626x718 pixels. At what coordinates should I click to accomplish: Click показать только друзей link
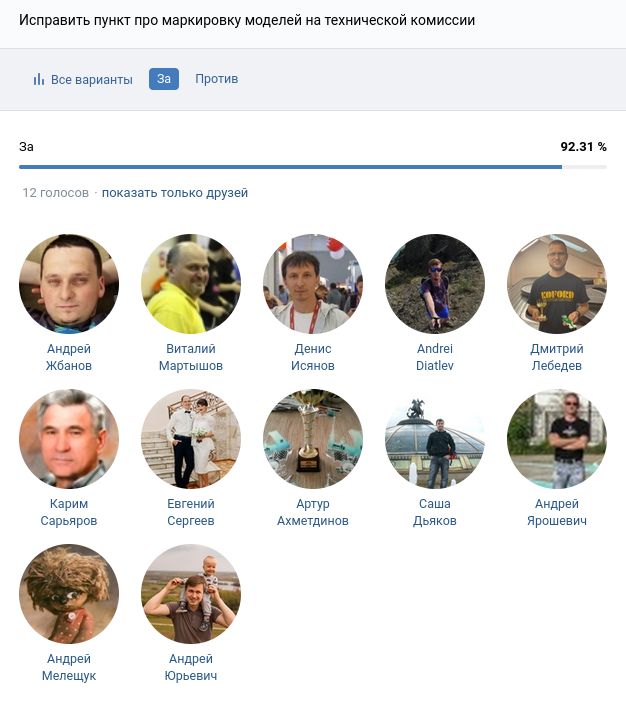point(174,193)
